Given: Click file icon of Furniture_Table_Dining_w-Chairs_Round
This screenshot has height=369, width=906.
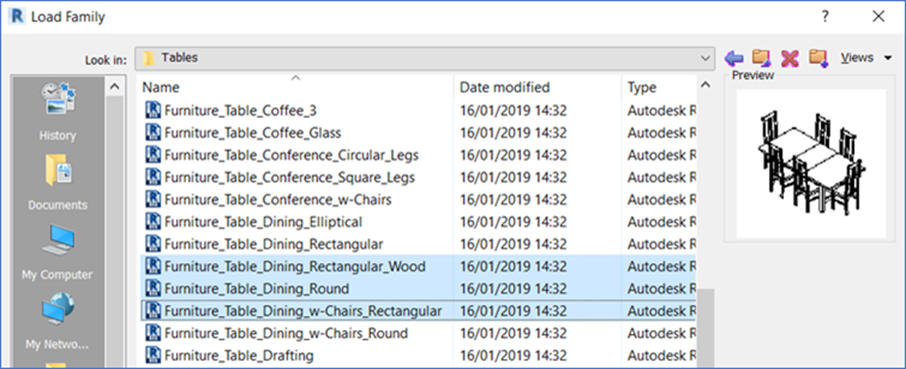Looking at the screenshot, I should click(x=153, y=333).
